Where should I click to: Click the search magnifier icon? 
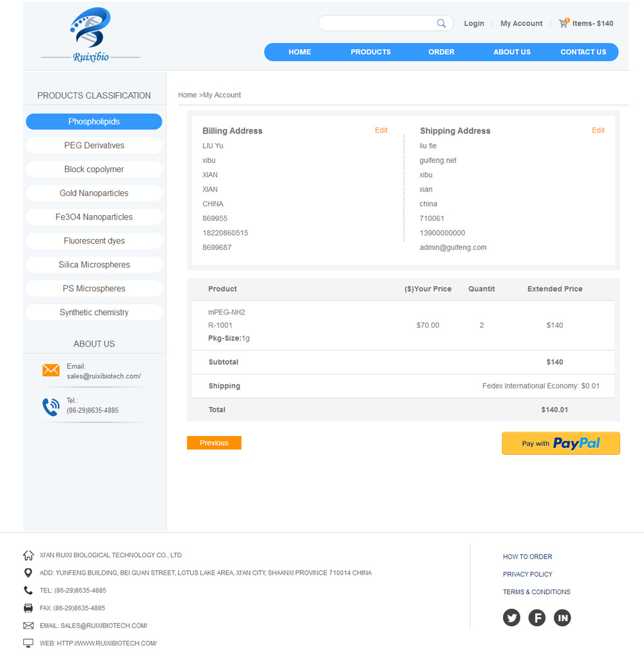(x=441, y=23)
